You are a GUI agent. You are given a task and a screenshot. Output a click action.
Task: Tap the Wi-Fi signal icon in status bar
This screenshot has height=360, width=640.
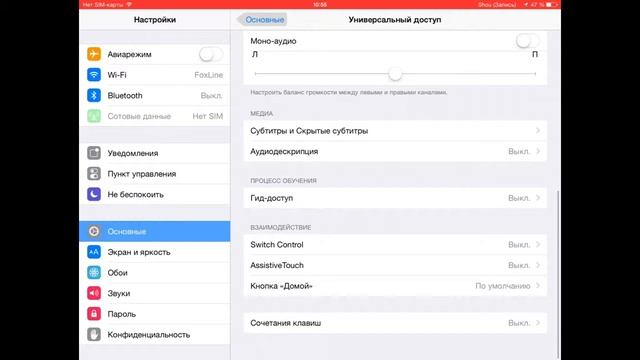click(129, 4)
